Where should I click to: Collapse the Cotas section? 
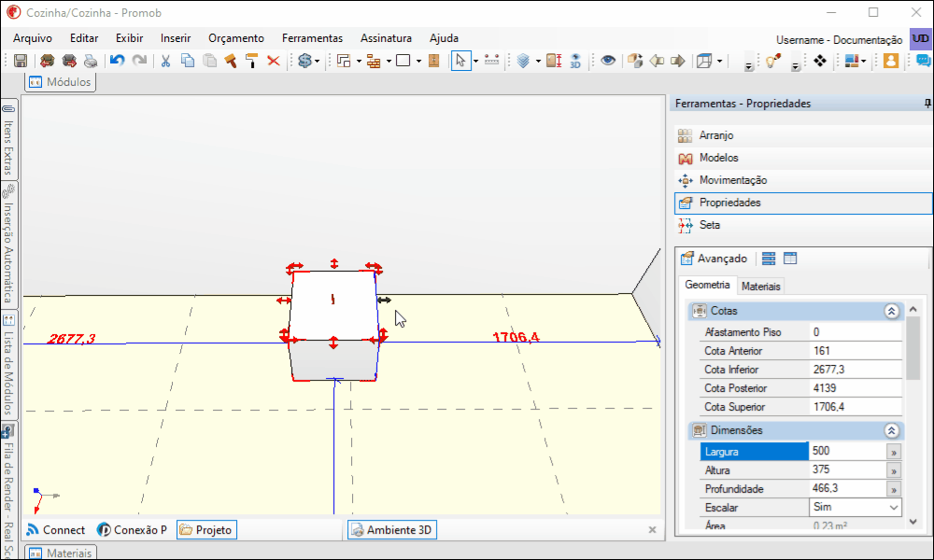pyautogui.click(x=891, y=311)
